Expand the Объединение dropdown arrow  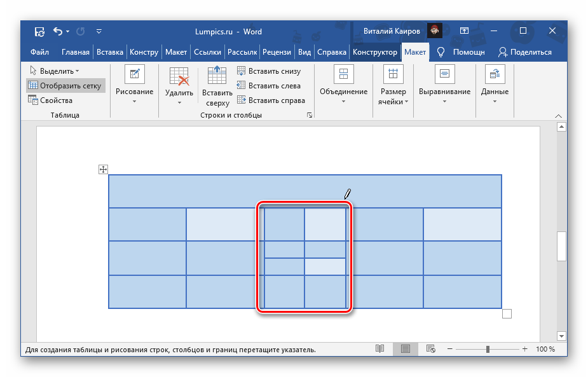point(343,102)
